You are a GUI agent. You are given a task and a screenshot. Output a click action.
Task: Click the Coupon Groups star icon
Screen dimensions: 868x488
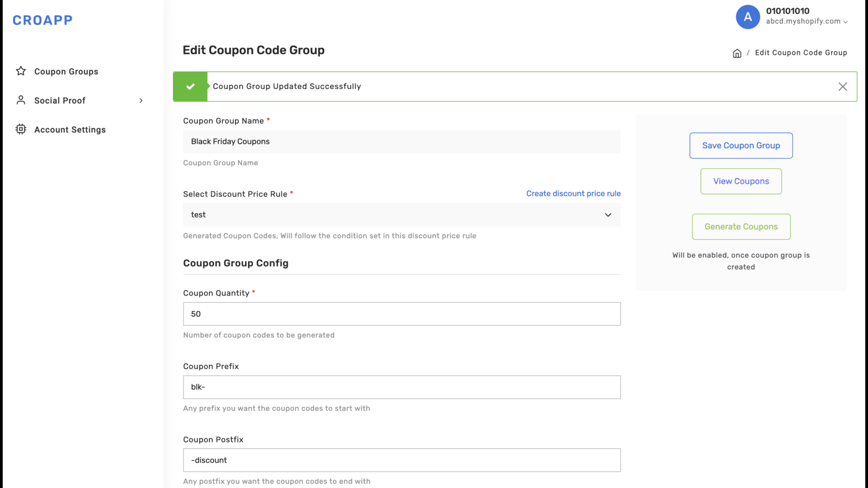point(21,71)
